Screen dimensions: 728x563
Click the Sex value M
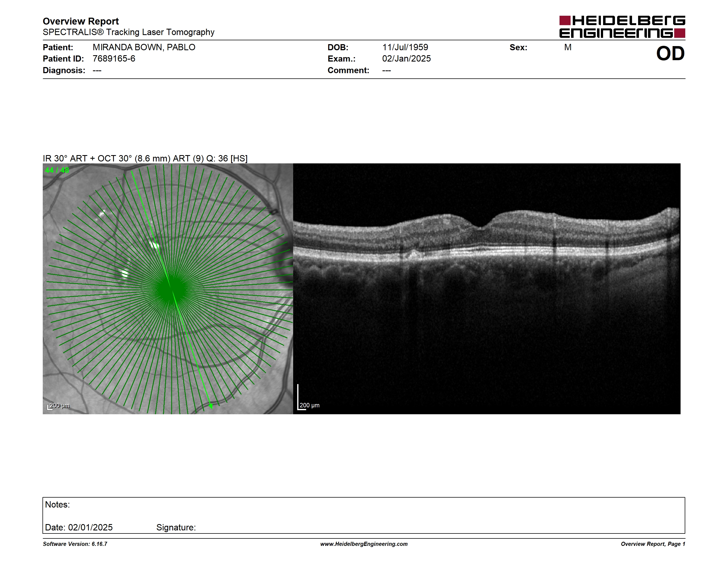pyautogui.click(x=568, y=47)
